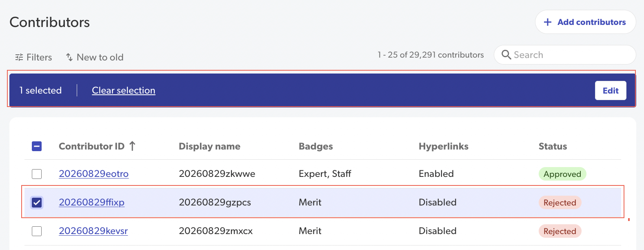The image size is (644, 250).
Task: Open the Filters panel
Action: coord(33,57)
